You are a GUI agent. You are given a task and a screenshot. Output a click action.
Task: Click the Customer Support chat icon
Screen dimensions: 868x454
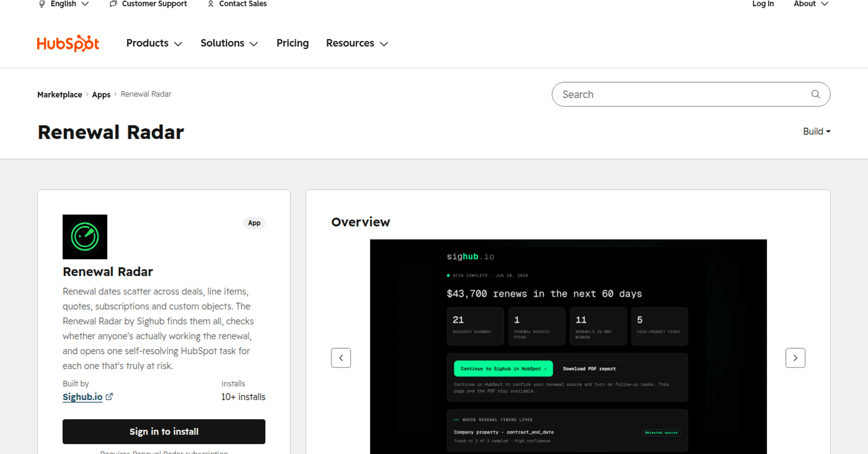(x=113, y=3)
